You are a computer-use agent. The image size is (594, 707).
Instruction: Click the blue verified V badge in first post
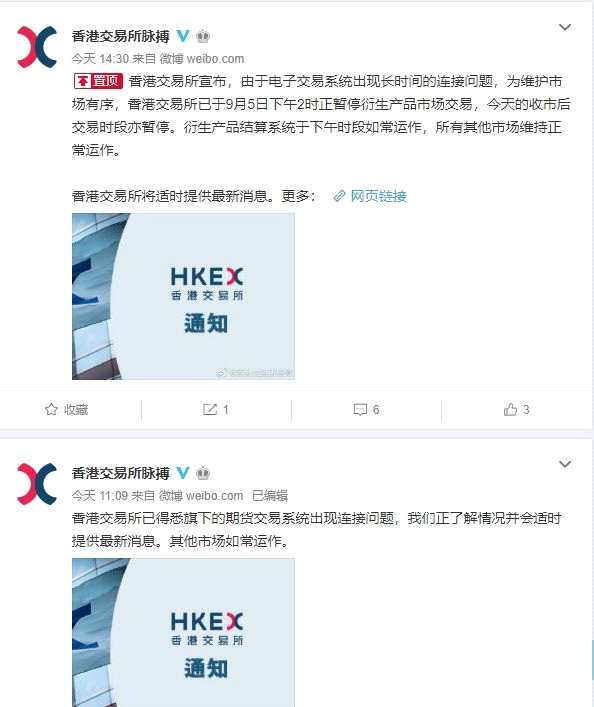tap(183, 36)
